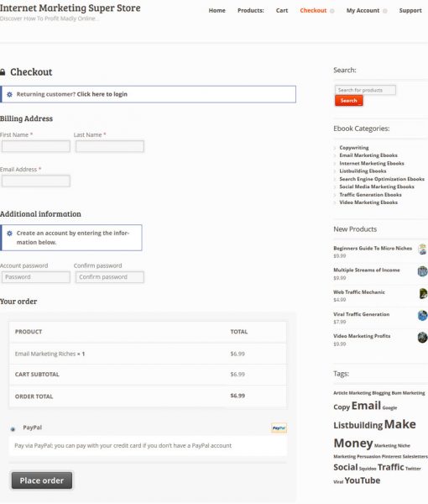Screen dimensions: 428x504
Task: Open Email Marketing Ebooks category
Action: coord(368,155)
